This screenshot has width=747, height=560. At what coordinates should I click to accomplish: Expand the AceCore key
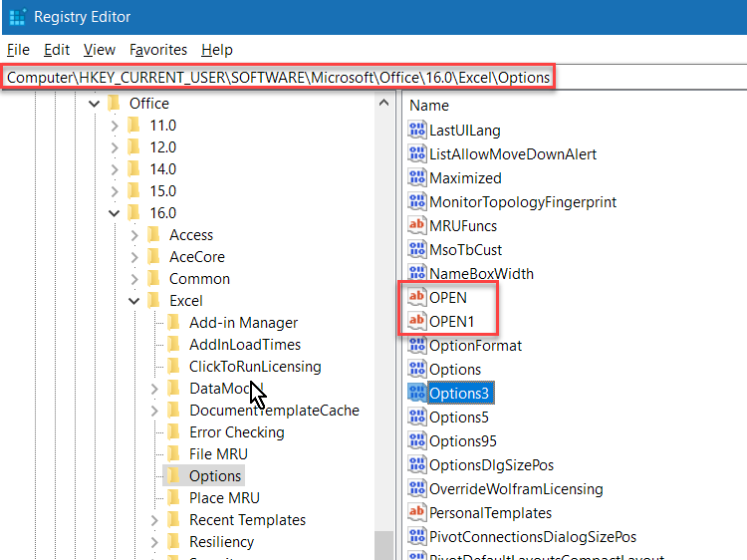[x=134, y=257]
